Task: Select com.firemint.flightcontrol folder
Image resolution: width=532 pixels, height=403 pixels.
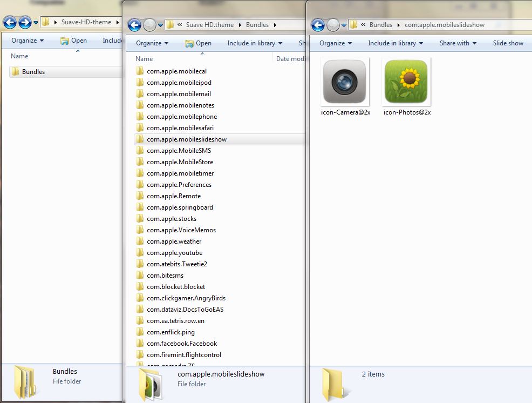Action: click(184, 355)
